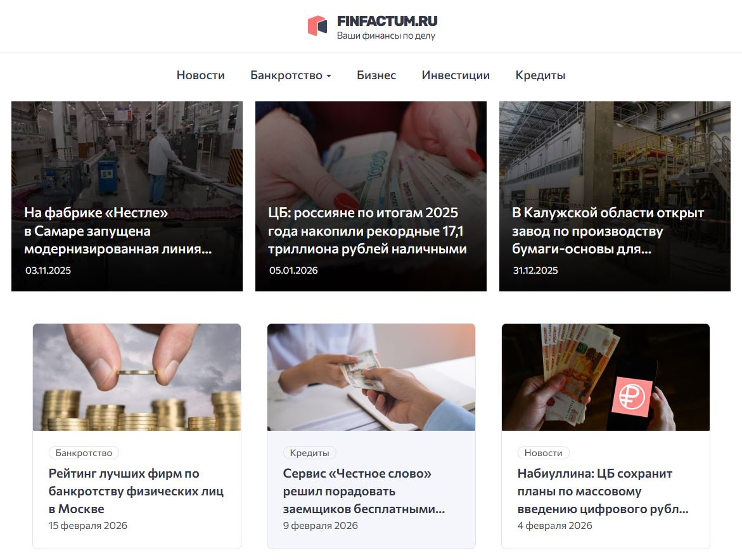742x560 pixels.
Task: Select the Кредиты category tag on card
Action: point(309,453)
